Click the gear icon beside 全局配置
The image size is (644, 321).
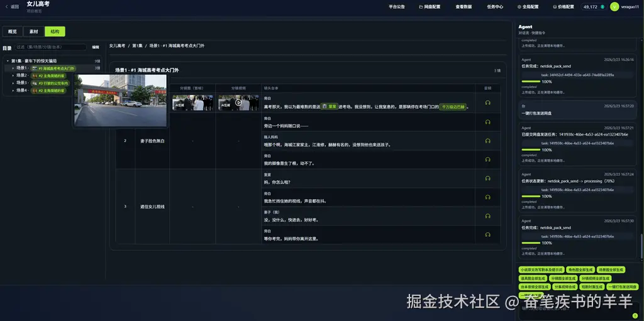click(x=519, y=7)
